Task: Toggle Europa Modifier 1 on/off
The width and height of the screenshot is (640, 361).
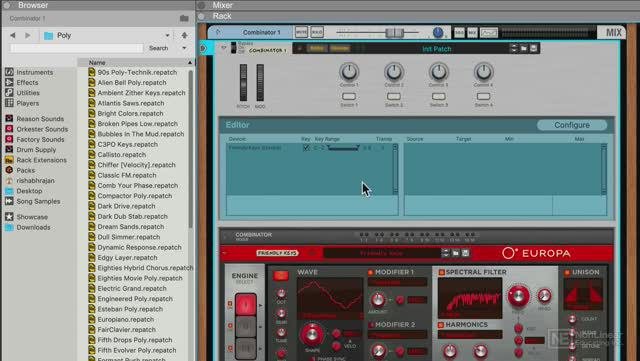Action: 371,272
